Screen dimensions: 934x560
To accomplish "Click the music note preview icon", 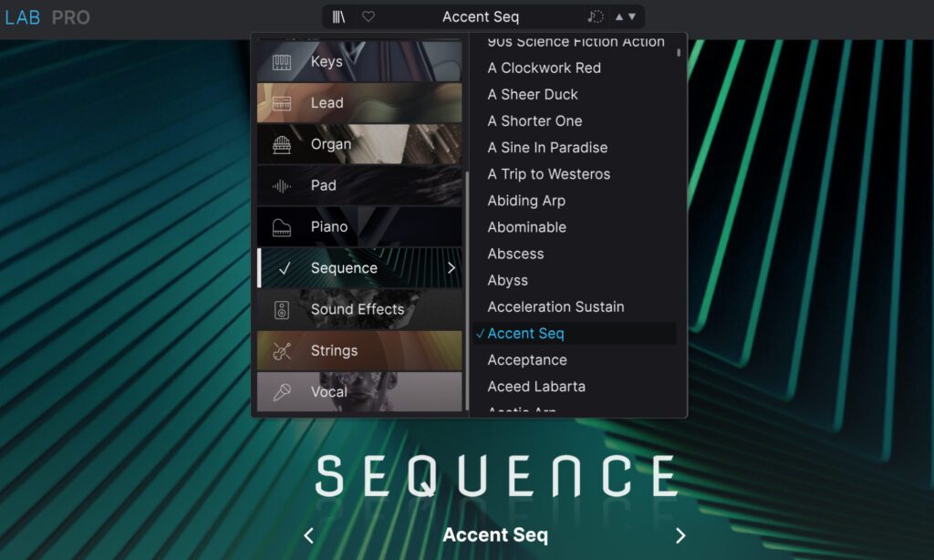I will [x=595, y=16].
